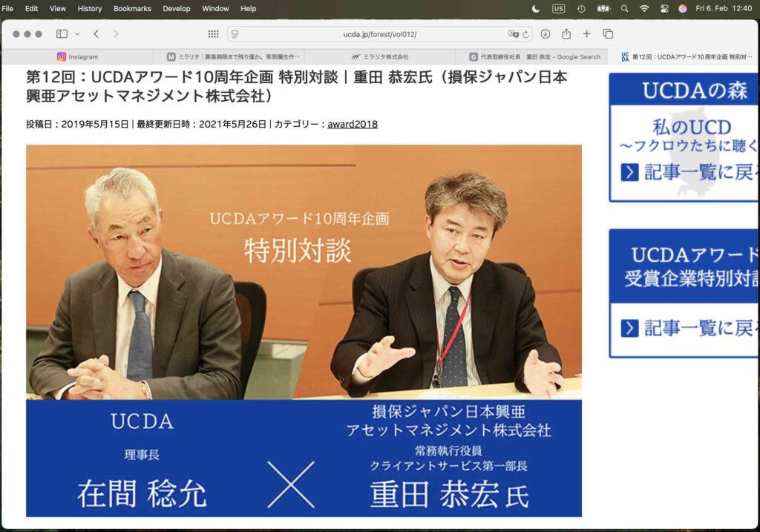
Task: Click the 私のUCD 記事一覧に戻る banner
Action: pos(683,137)
